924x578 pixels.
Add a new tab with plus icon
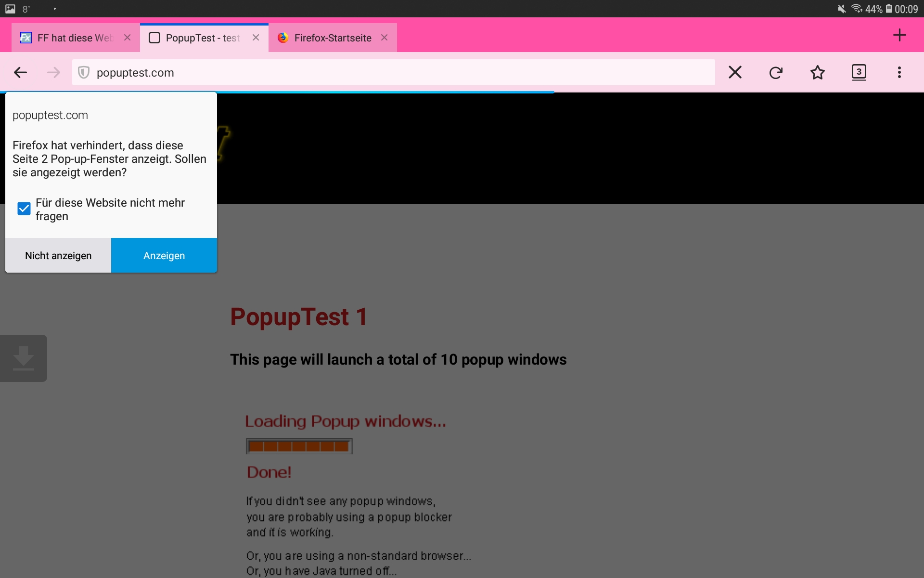(x=899, y=35)
